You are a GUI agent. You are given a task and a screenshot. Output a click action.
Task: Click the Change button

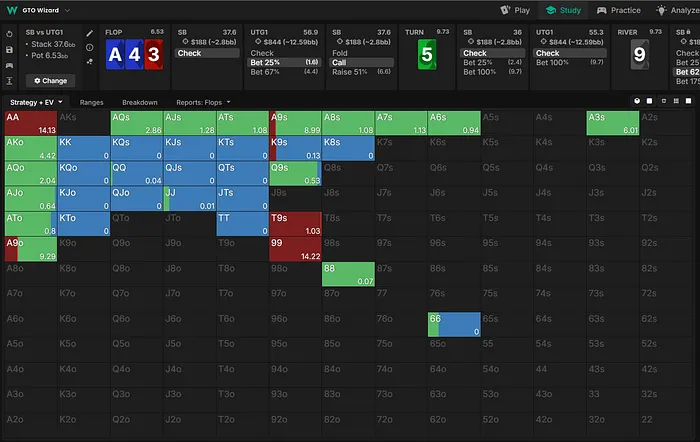pos(49,80)
